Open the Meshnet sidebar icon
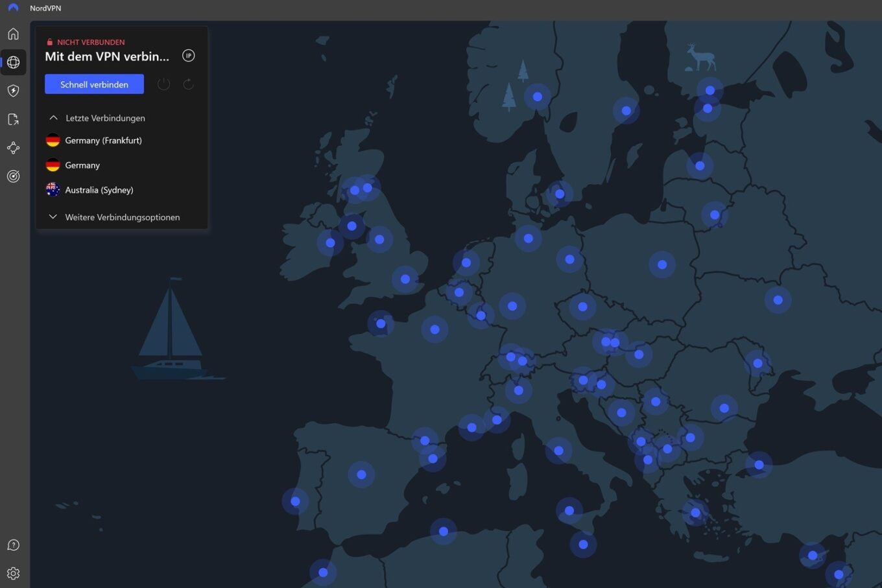Viewport: 882px width, 588px height. point(13,148)
